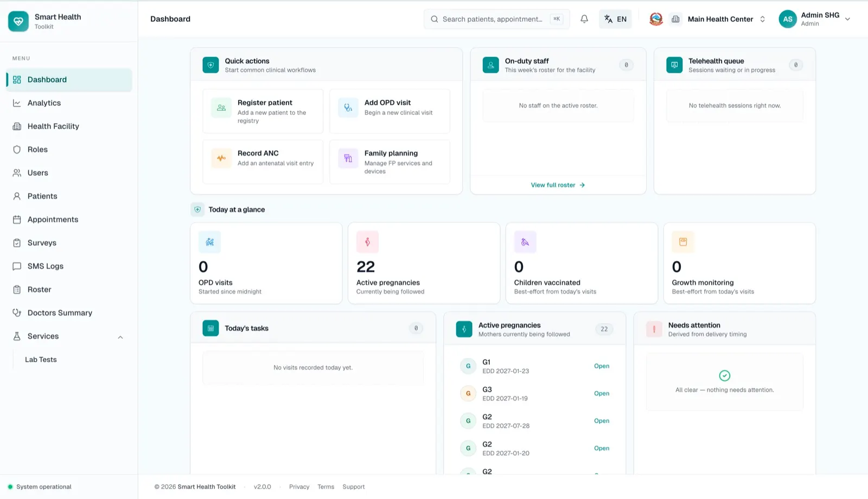
Task: Focus the search patients, appointments field
Action: tap(496, 19)
